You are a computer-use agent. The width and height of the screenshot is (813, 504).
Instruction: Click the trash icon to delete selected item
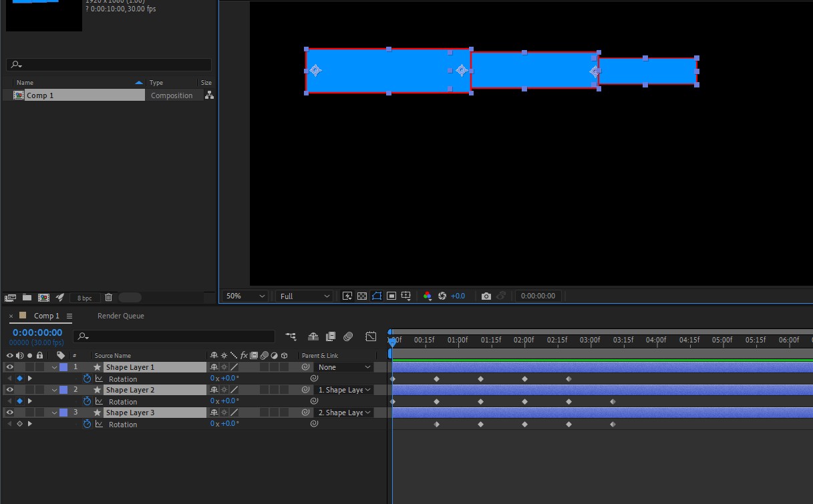[x=108, y=298]
